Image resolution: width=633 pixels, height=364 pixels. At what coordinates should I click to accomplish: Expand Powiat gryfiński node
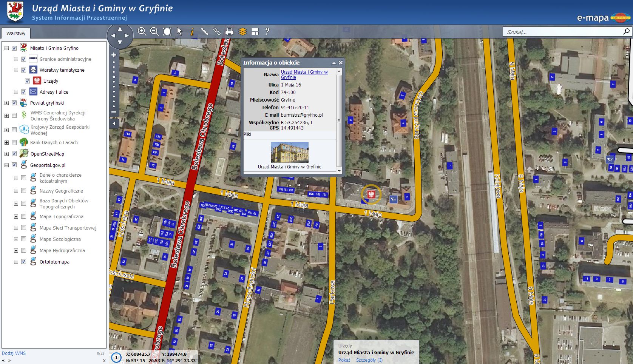tap(6, 103)
